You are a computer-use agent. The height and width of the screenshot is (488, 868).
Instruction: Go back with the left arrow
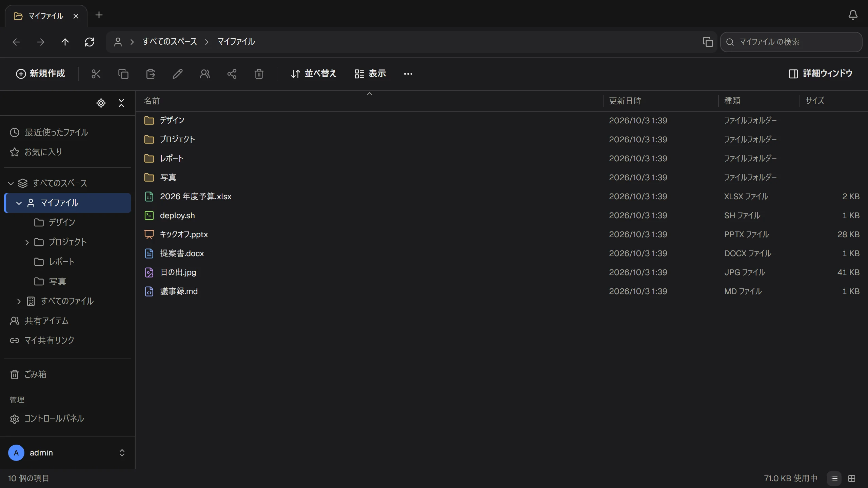[16, 42]
